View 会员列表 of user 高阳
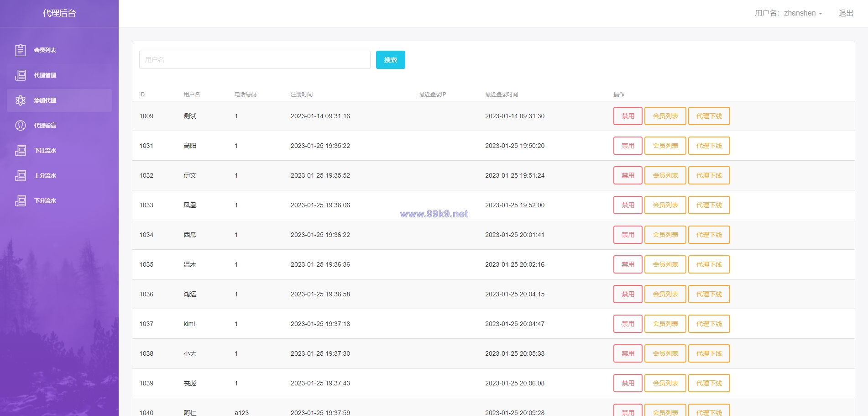This screenshot has height=416, width=868. tap(665, 146)
